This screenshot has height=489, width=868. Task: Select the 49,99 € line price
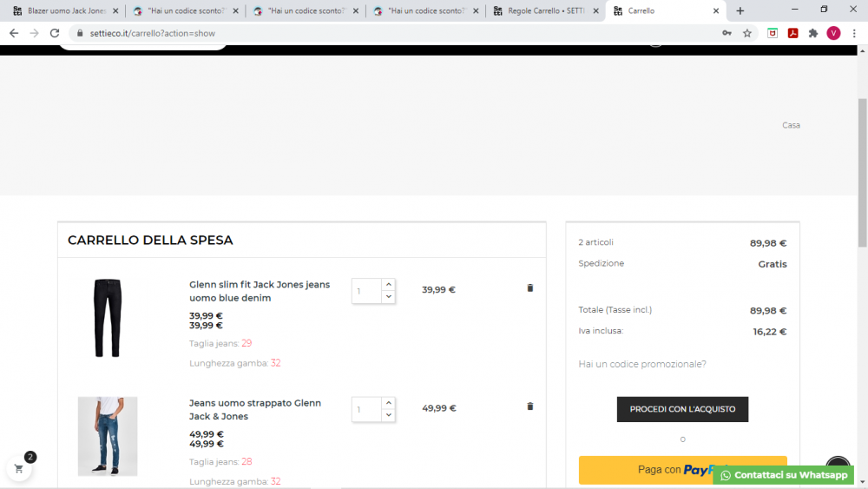tap(439, 408)
